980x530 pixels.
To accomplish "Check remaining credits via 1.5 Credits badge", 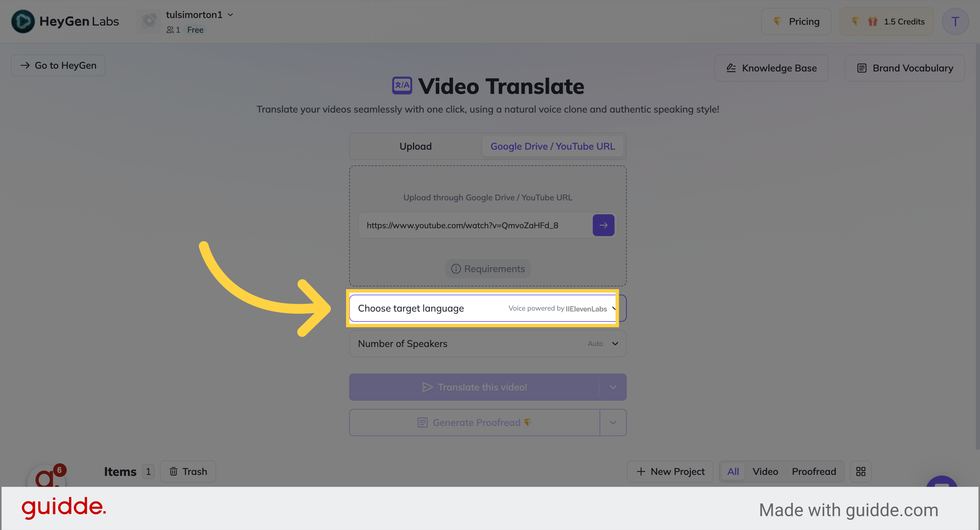I will tap(886, 21).
